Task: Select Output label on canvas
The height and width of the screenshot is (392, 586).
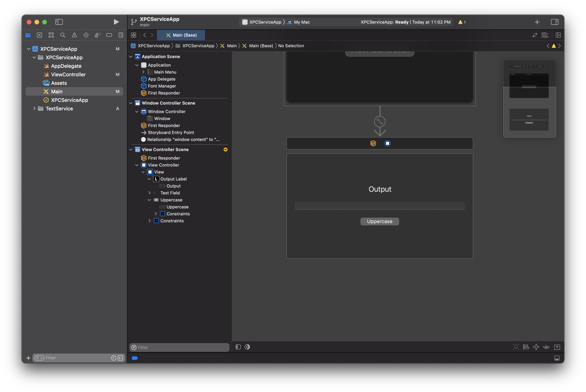Action: [x=380, y=189]
